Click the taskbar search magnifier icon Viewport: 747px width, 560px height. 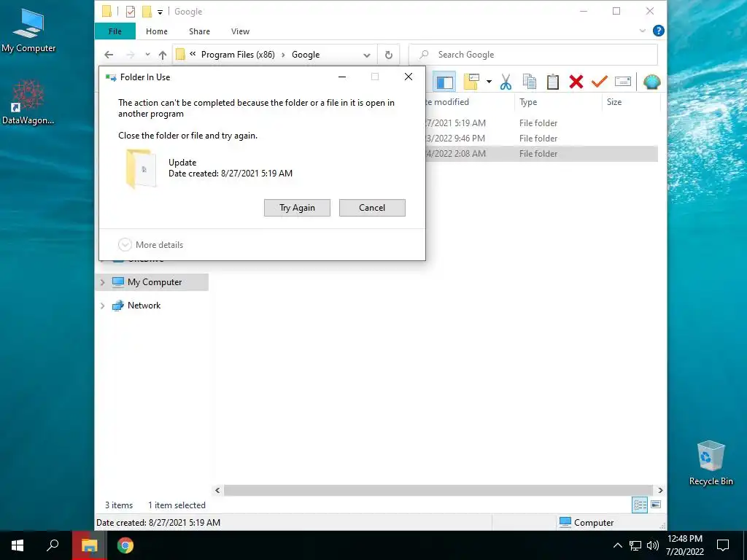click(53, 545)
